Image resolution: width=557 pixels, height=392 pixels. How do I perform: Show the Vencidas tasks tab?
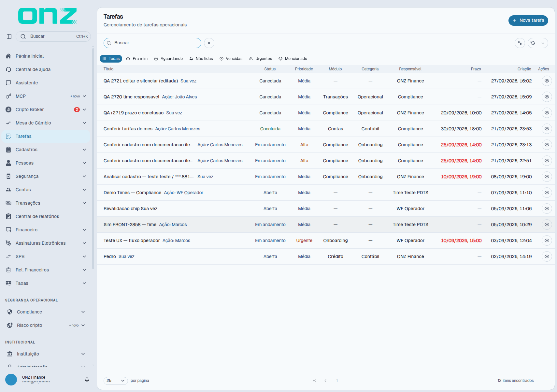pyautogui.click(x=231, y=59)
